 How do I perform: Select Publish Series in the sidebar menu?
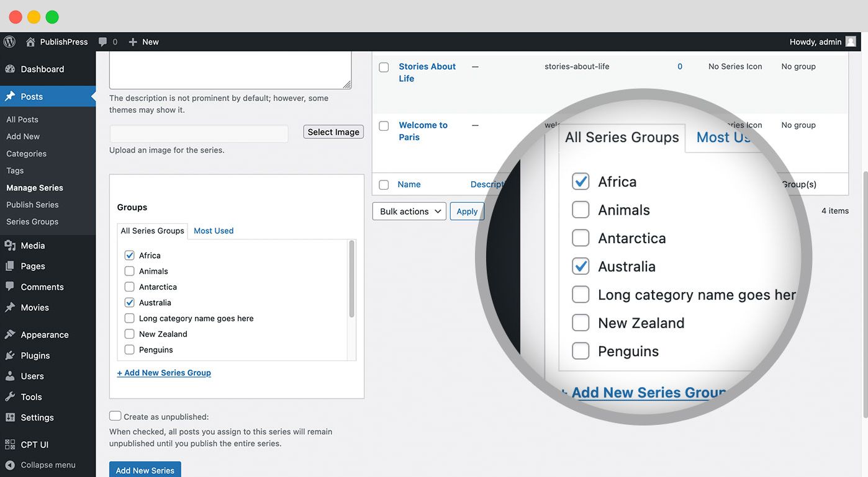(32, 204)
